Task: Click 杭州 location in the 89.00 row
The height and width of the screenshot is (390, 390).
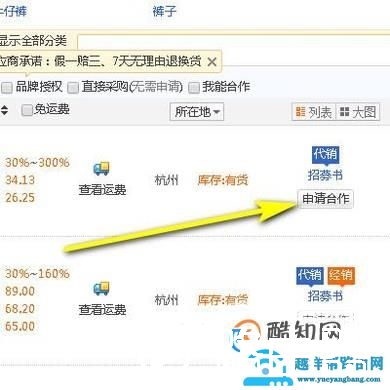Action: click(x=167, y=300)
